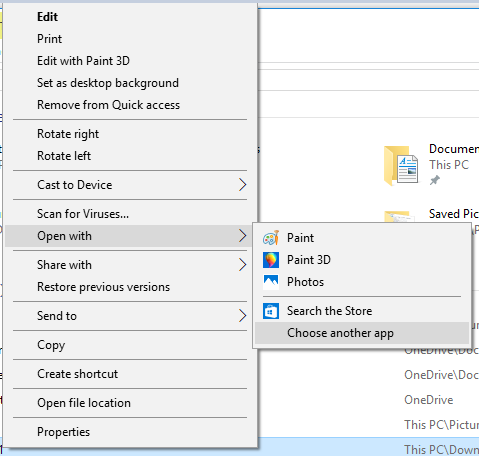Screen dimensions: 479x456
Task: Expand the Cast to Device submenu arrow
Action: [243, 185]
